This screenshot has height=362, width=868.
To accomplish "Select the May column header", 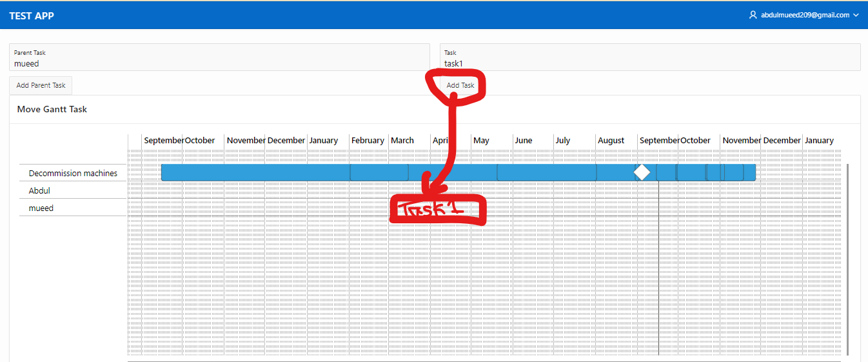I will pos(481,140).
